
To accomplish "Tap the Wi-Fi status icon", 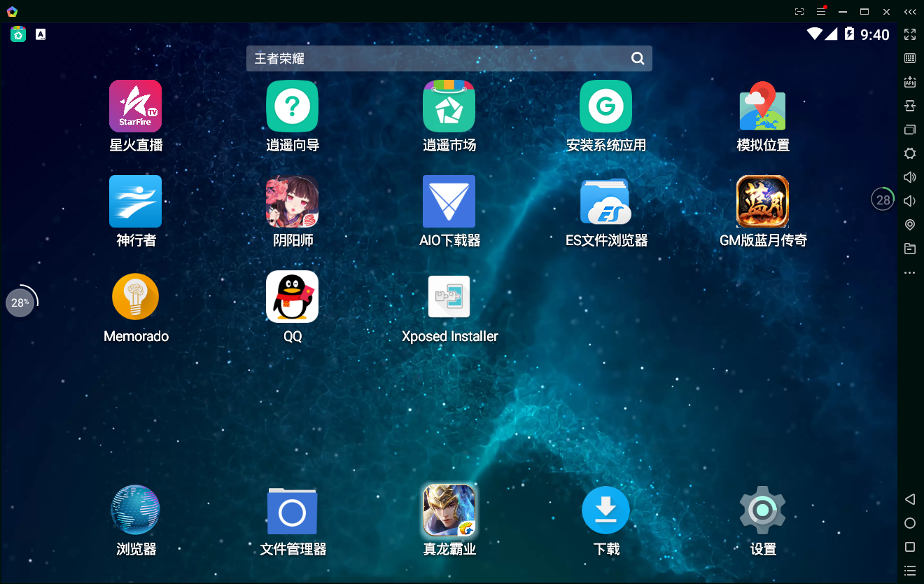I will point(814,34).
